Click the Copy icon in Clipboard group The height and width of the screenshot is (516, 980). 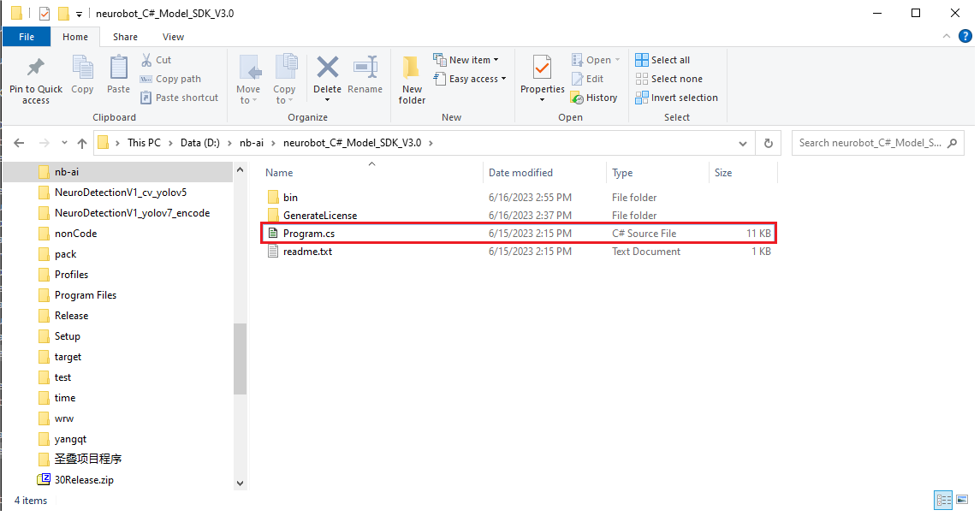82,68
